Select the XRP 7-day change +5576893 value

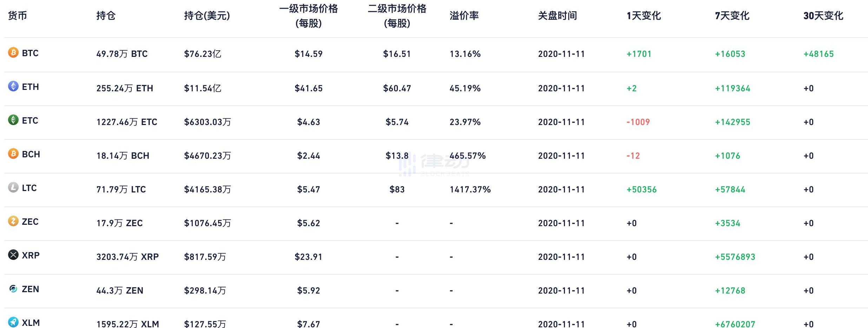point(735,257)
